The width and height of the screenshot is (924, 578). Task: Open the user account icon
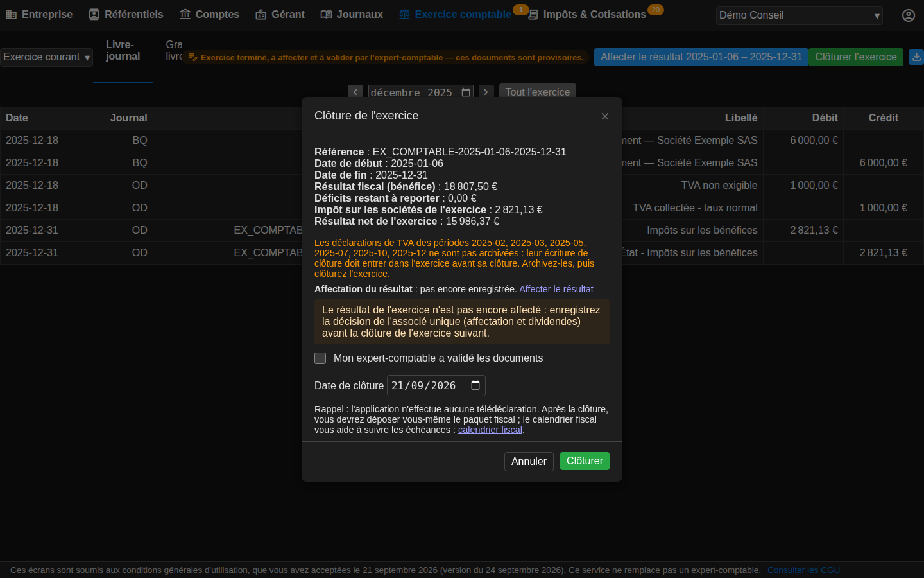point(909,15)
